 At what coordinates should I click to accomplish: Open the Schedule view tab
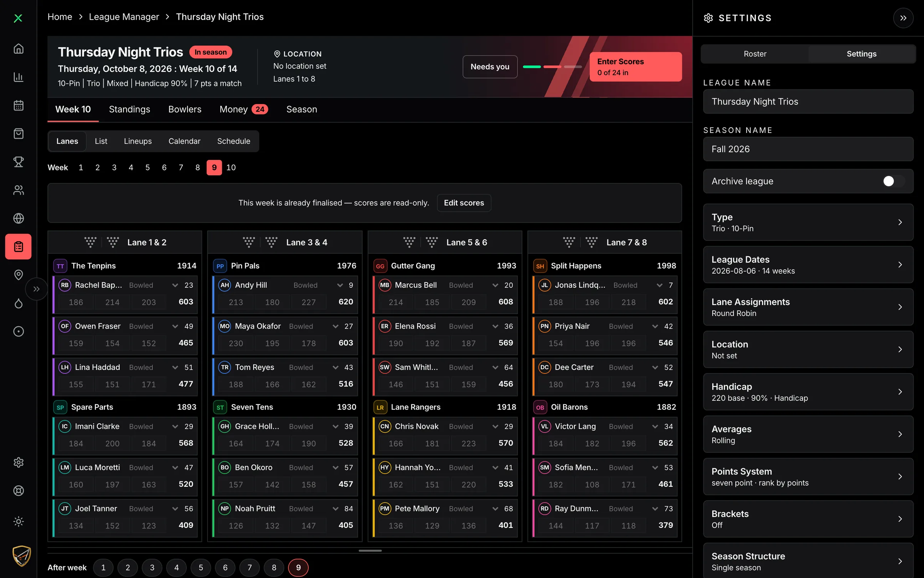click(234, 141)
